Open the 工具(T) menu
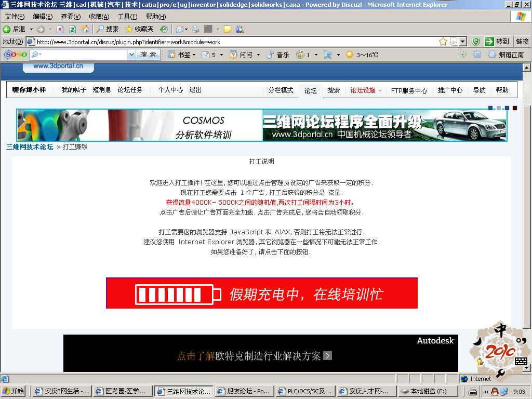Screen dimensions: 532x399 point(128,17)
